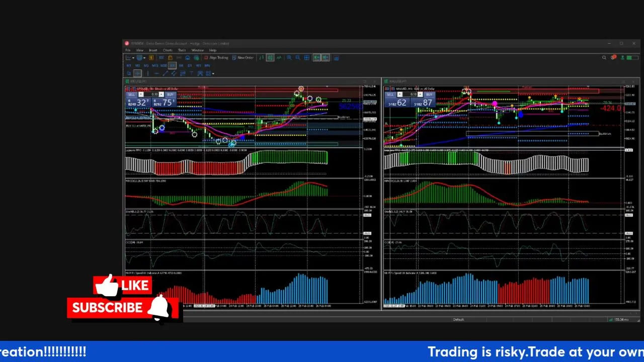Viewport: 644px width, 362px height.
Task: Click the BTCUSD,H1 chart window title
Action: (138, 81)
